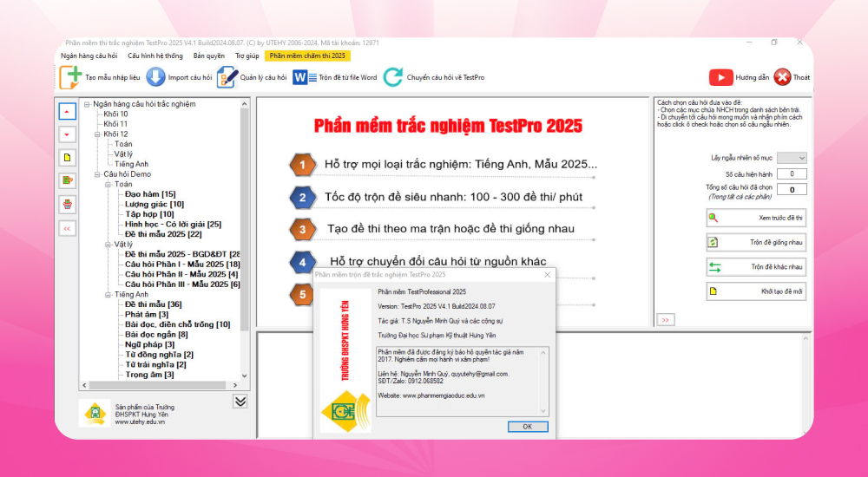
Task: Click the tree panel vertical scrollbar
Action: 245,239
